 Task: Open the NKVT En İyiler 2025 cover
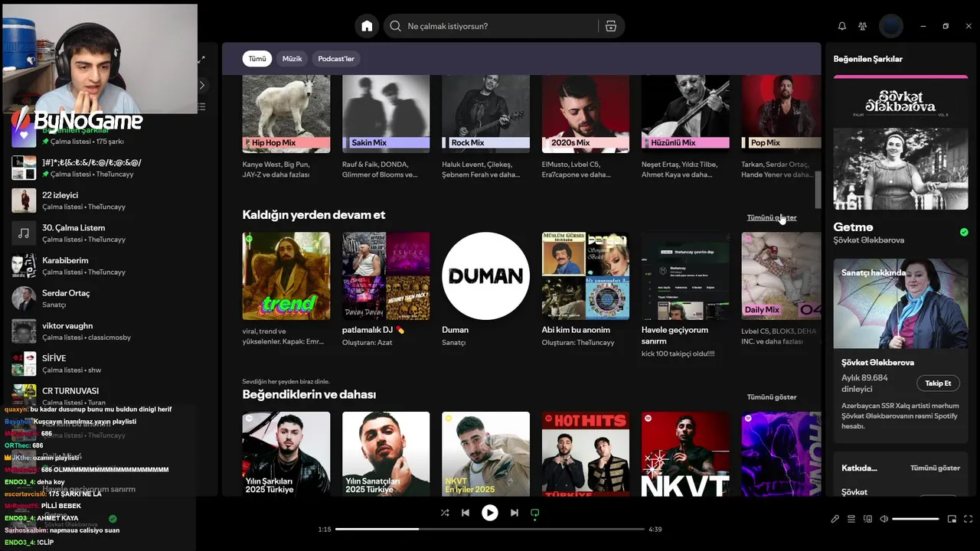pos(485,454)
